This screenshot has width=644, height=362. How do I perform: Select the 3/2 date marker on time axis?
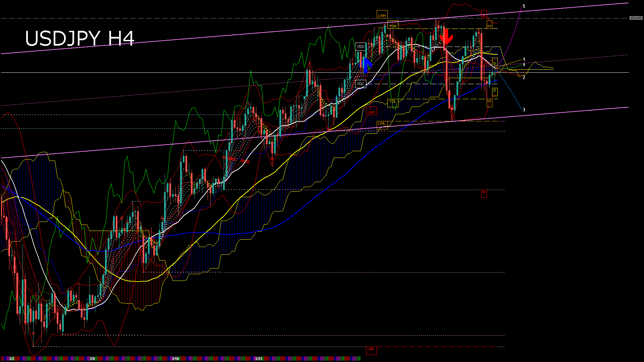click(12, 359)
